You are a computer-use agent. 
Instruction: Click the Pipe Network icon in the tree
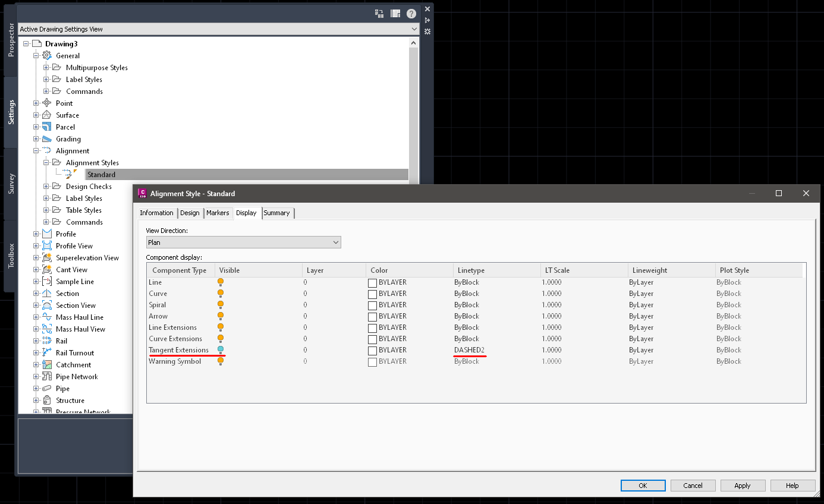(x=47, y=376)
